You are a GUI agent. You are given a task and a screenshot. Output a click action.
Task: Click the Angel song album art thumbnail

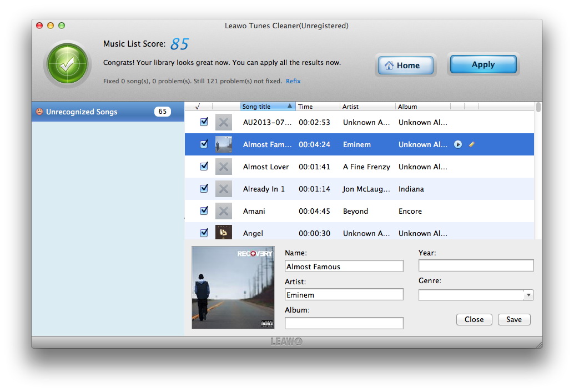click(223, 233)
